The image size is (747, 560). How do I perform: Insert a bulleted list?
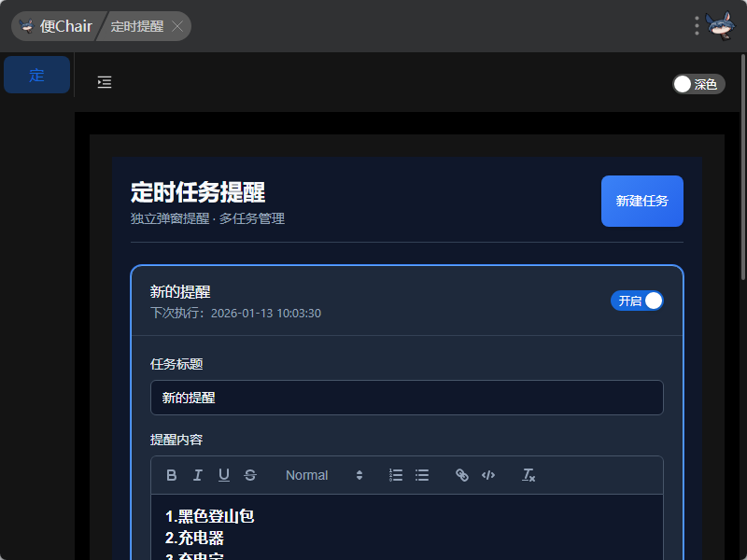[422, 475]
